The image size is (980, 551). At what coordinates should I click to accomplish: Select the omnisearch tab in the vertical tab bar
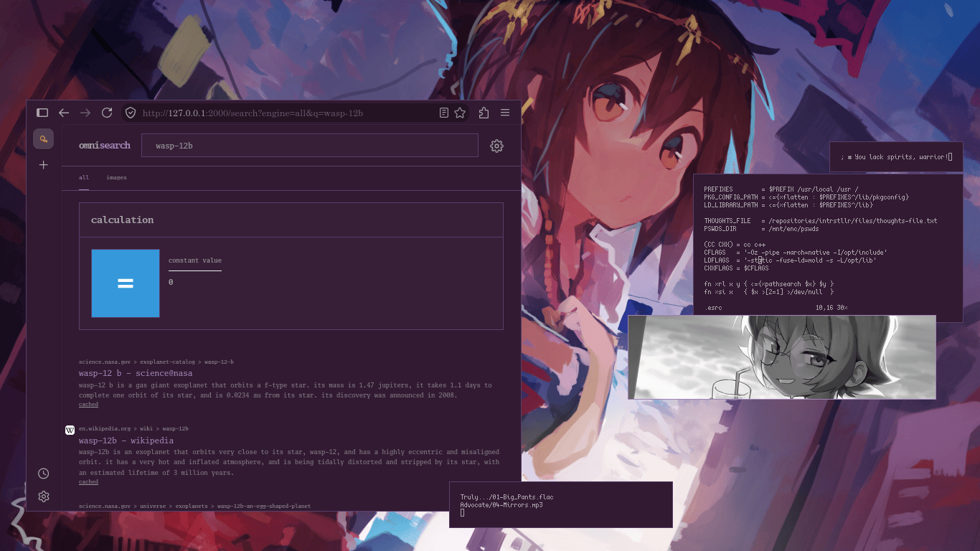(x=44, y=139)
